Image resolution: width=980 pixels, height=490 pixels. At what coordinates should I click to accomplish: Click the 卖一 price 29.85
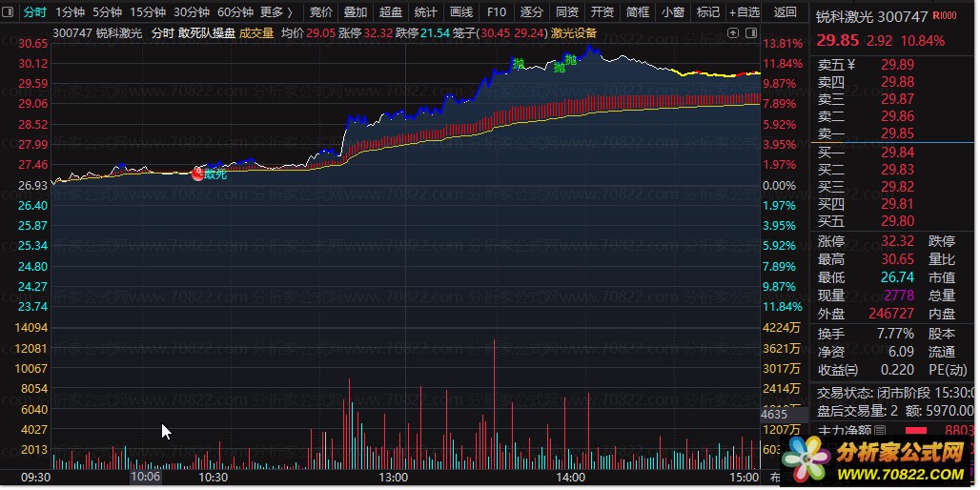click(897, 133)
